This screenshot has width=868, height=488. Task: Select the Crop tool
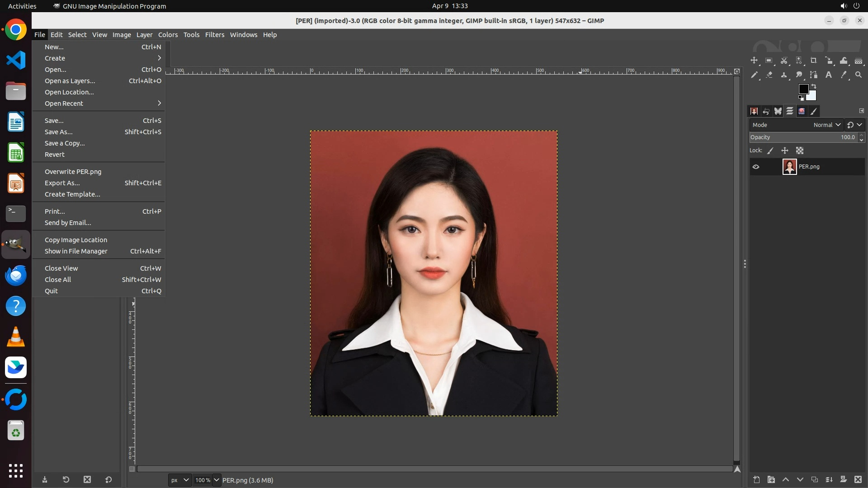pos(813,61)
